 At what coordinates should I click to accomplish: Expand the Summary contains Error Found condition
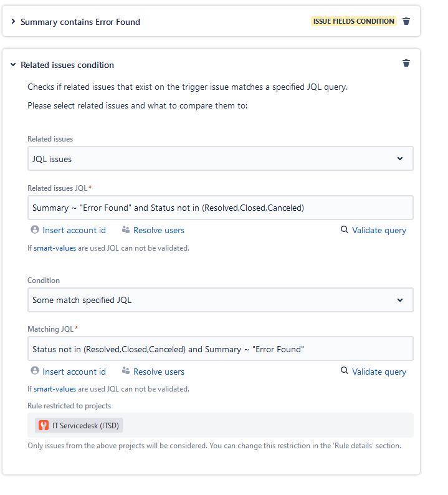13,22
